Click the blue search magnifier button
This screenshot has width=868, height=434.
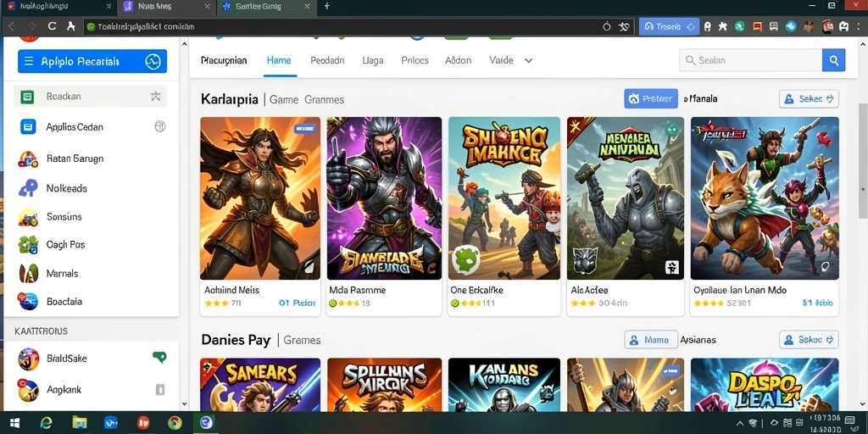pos(834,60)
